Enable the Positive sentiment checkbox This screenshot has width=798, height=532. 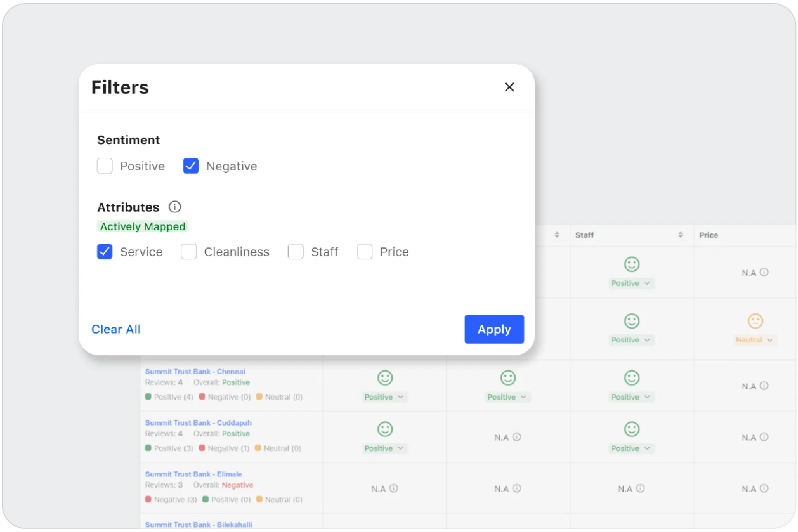[x=105, y=166]
